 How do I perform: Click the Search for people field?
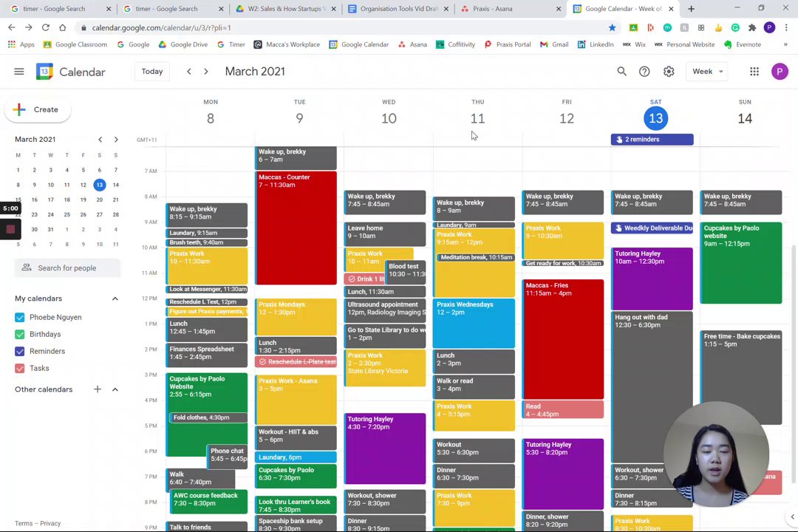point(68,267)
